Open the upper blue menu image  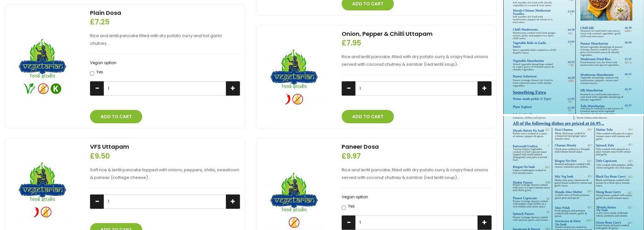click(x=573, y=57)
